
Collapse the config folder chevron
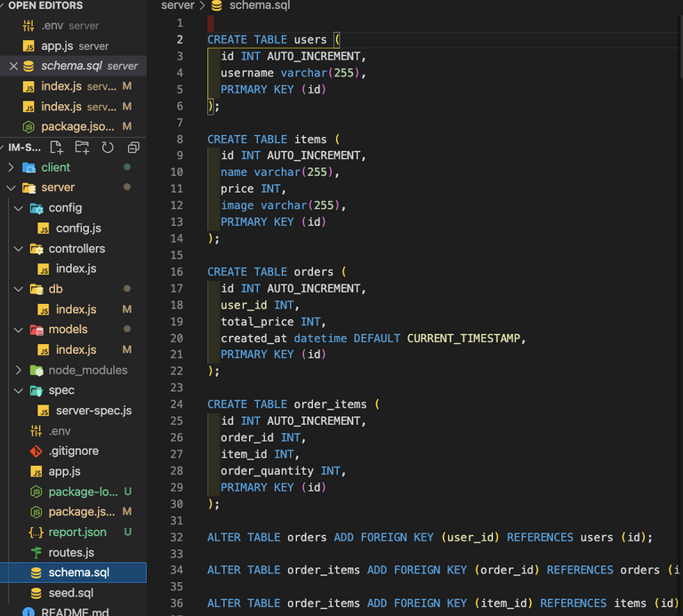tap(19, 208)
